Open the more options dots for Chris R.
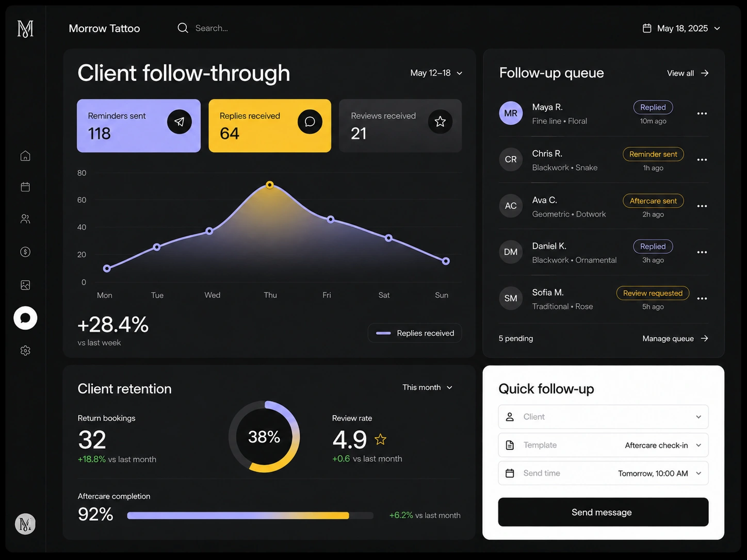747x560 pixels. 702,160
